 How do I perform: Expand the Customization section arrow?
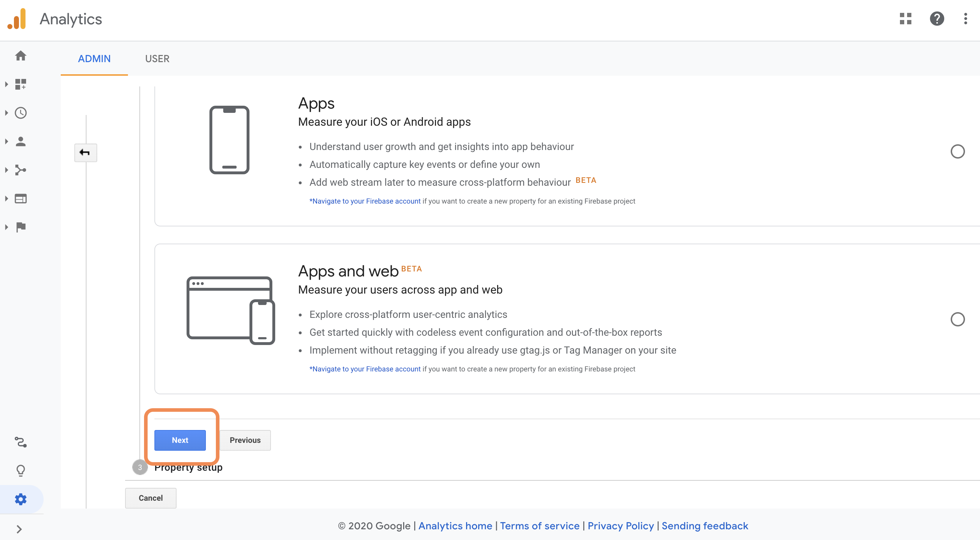pyautogui.click(x=6, y=84)
